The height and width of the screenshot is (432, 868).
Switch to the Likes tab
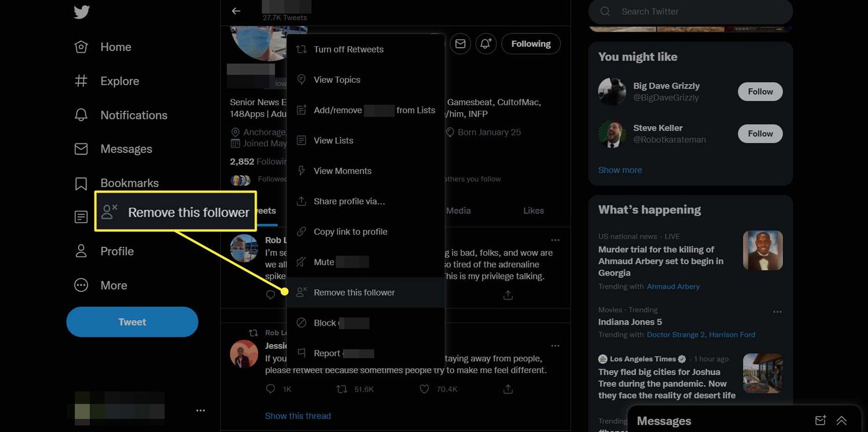pos(532,211)
